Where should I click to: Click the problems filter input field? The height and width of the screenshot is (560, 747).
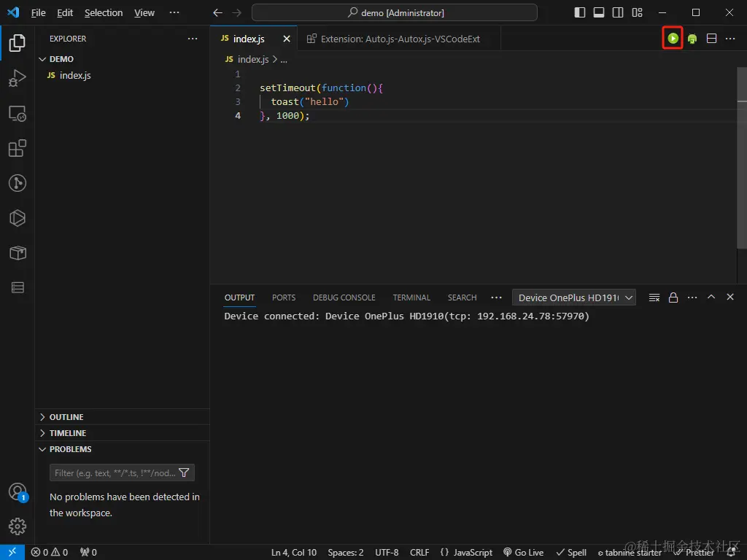coord(115,473)
